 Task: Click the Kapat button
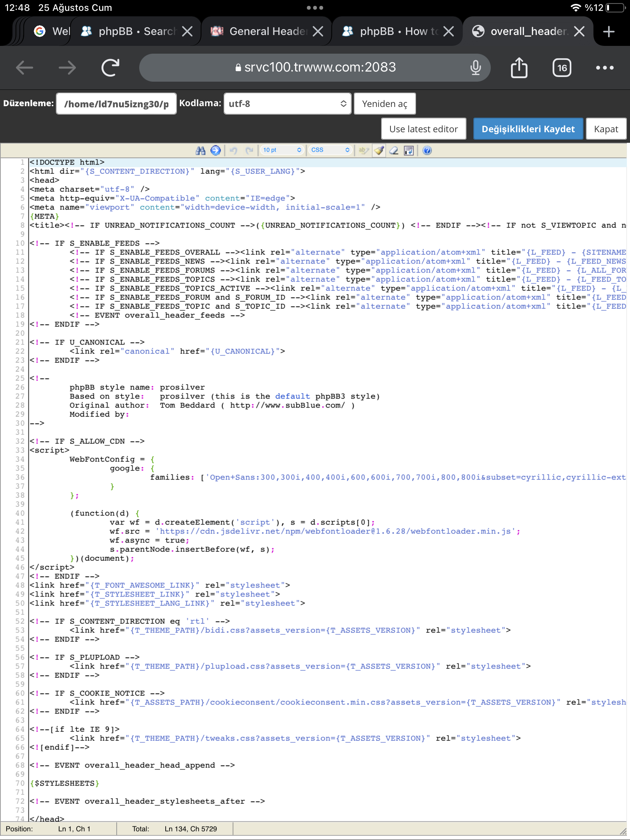tap(606, 129)
